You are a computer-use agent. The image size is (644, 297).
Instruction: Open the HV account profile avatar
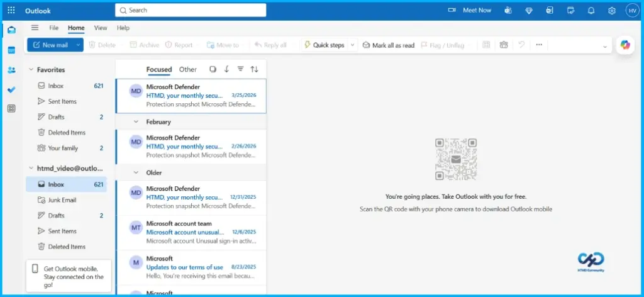(x=632, y=11)
